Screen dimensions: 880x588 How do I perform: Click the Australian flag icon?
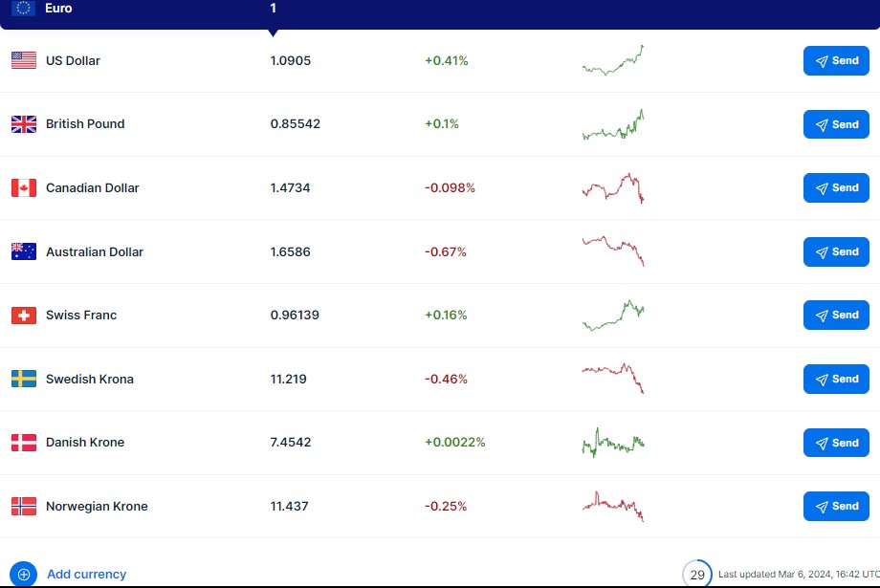click(24, 251)
